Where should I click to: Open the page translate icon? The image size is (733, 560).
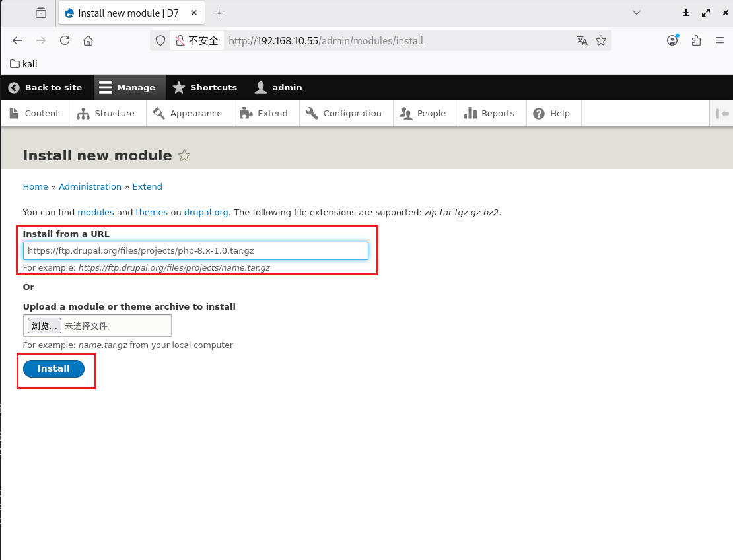pos(582,40)
